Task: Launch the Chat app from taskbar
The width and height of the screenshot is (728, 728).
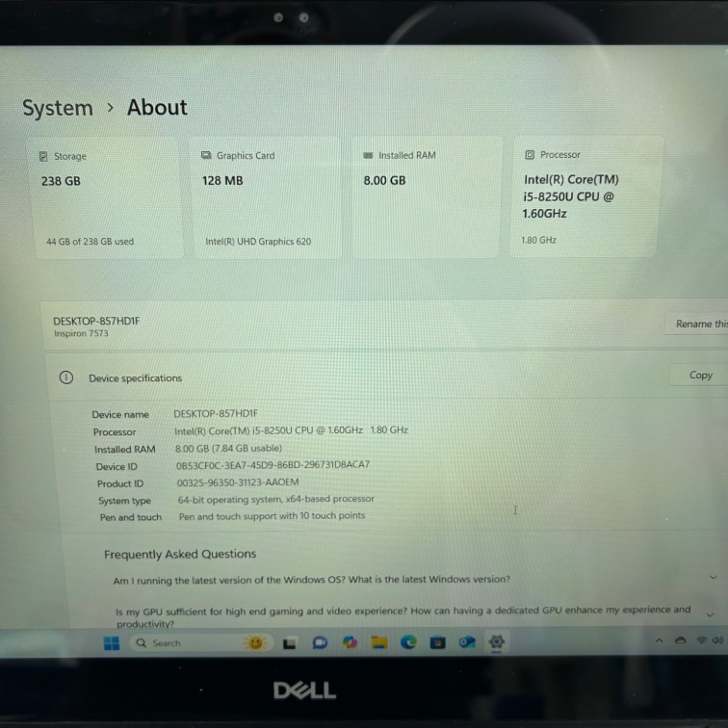Action: pos(320,643)
